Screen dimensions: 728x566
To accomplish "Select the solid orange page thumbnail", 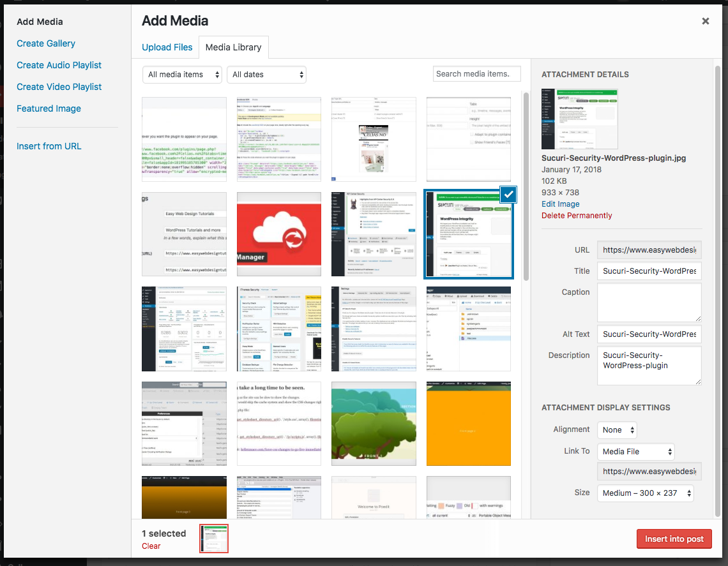I will pos(469,424).
